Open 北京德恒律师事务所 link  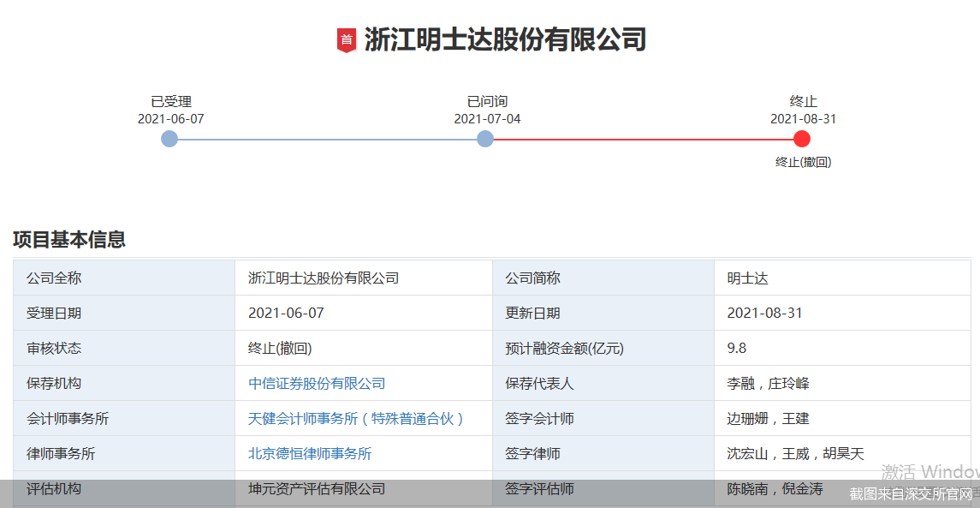coord(310,453)
